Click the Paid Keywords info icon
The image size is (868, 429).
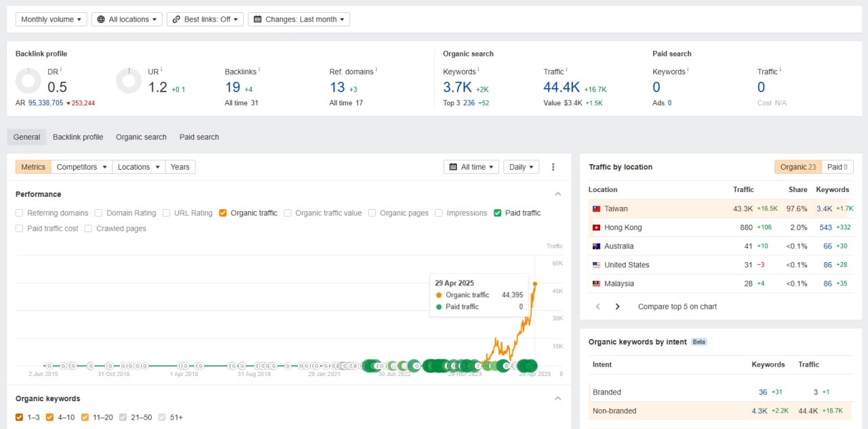click(x=688, y=69)
